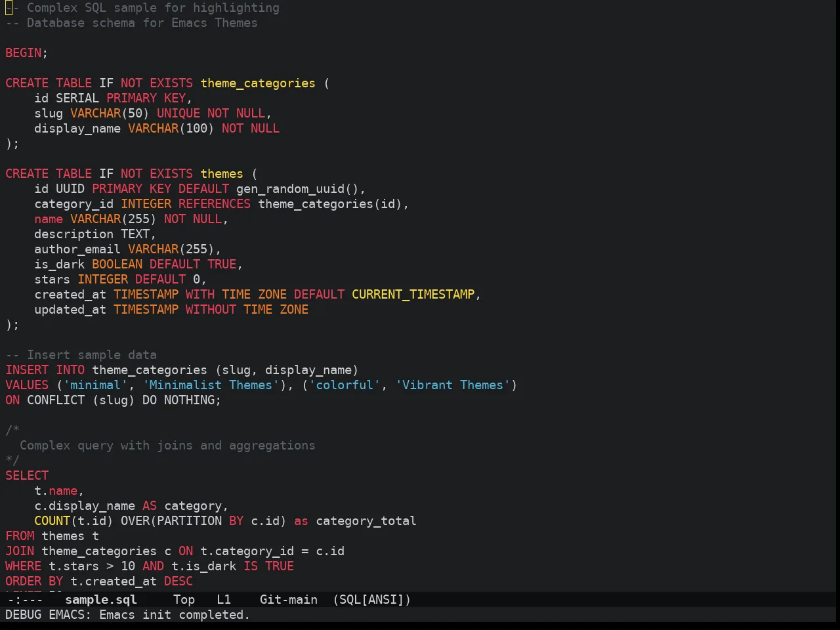Click the sample.sql buffer name in mode line
Screen dimensions: 840x630
(101, 600)
